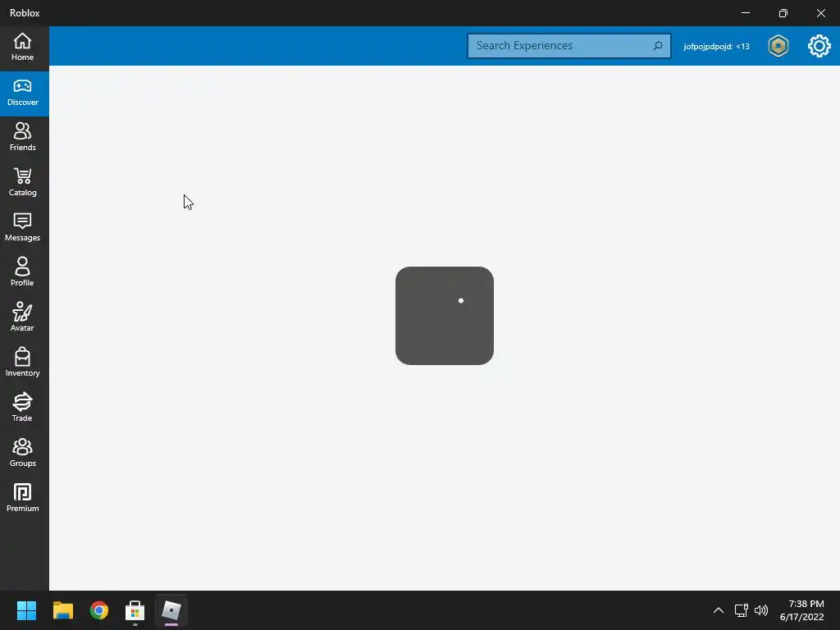840x630 pixels.
Task: Open the Inventory section
Action: [22, 363]
